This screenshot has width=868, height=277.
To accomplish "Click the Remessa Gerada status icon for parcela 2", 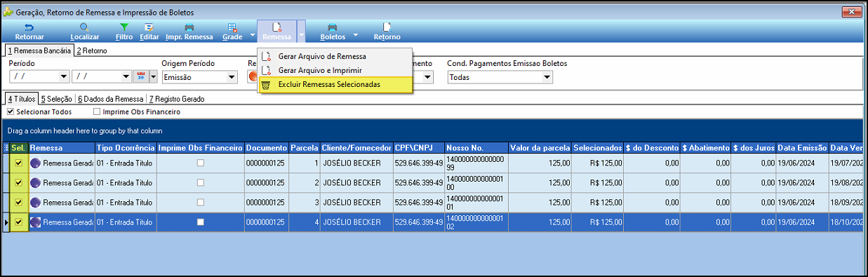I will [36, 182].
